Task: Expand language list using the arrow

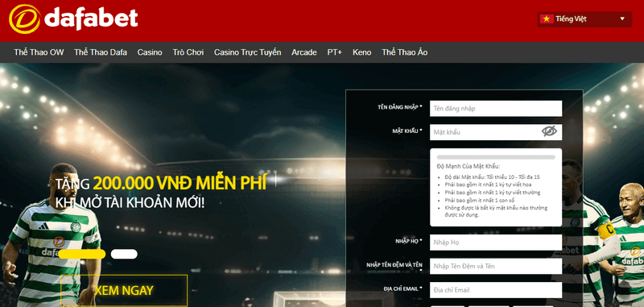Action: click(x=622, y=19)
